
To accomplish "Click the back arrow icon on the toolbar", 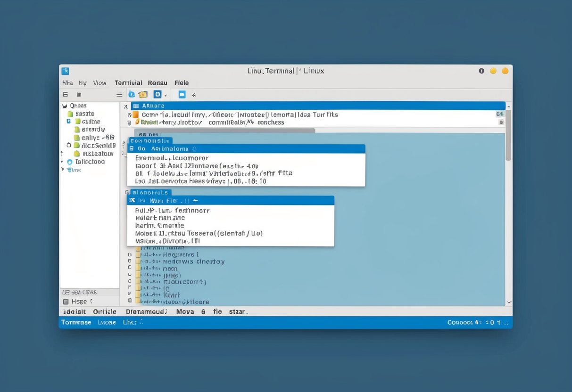I will [x=193, y=95].
